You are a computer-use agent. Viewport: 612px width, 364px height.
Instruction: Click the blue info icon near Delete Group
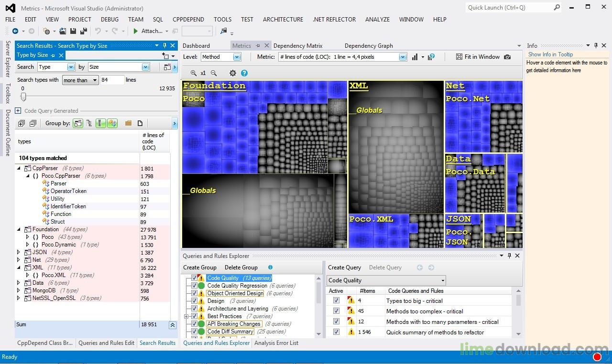pos(270,268)
